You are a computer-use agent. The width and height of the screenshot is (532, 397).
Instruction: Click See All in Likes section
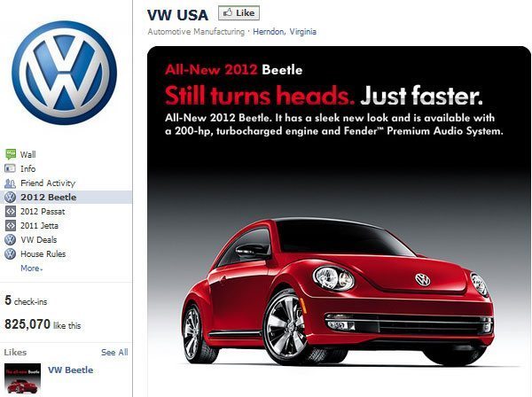[x=114, y=352]
